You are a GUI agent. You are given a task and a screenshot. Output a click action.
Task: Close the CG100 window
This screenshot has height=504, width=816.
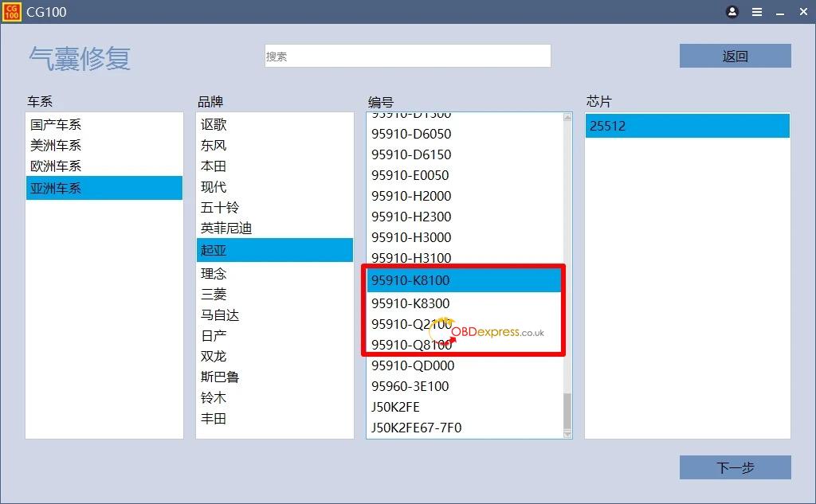(x=803, y=12)
